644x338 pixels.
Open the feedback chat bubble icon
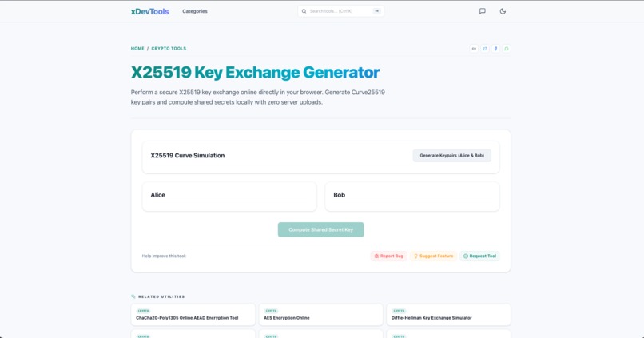point(482,11)
